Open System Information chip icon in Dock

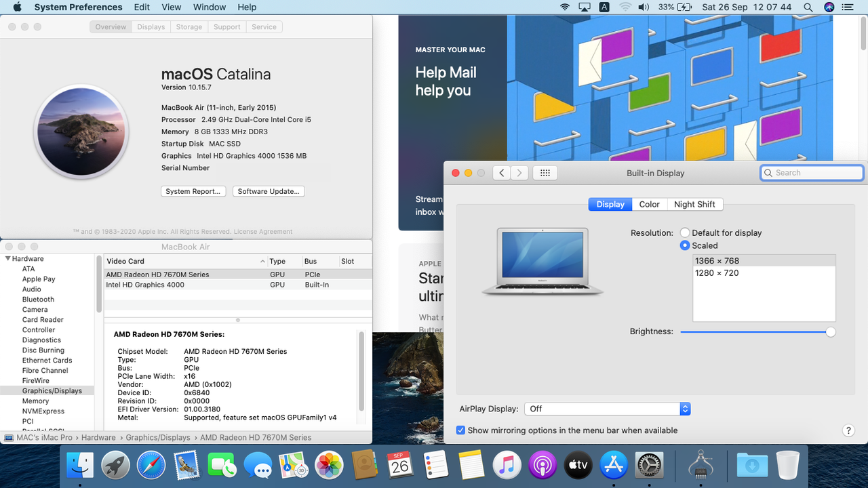[x=701, y=465]
